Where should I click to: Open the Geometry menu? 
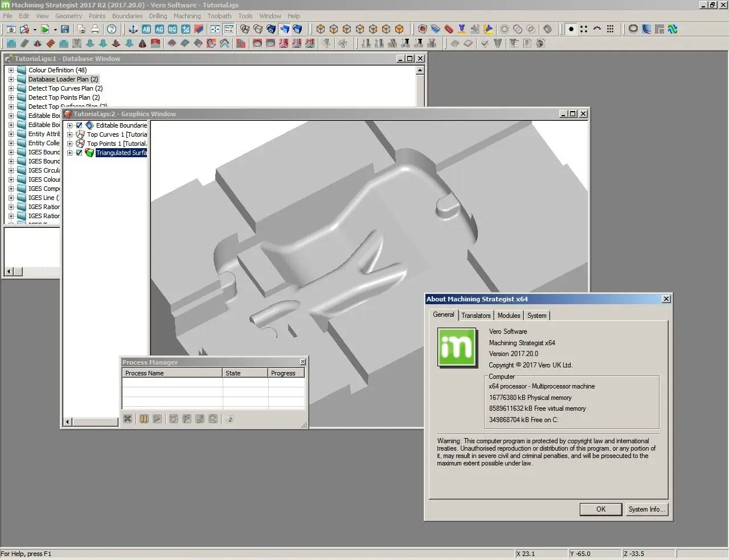coord(68,16)
